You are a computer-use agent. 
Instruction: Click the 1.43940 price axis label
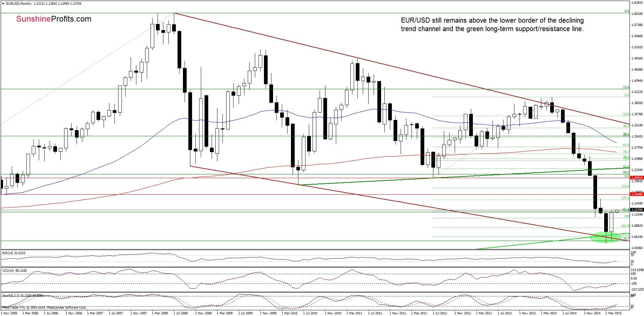click(637, 81)
